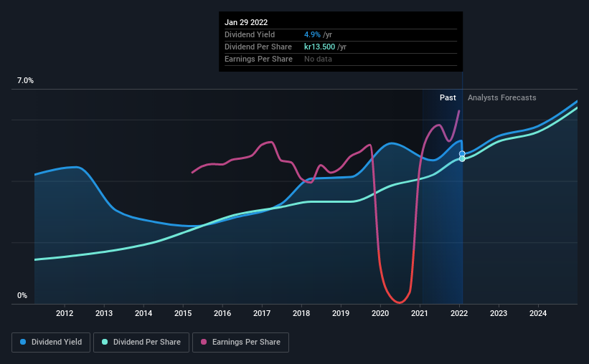Click the 0% y-axis label
Viewport: 589px width, 364px height.
tap(22, 296)
